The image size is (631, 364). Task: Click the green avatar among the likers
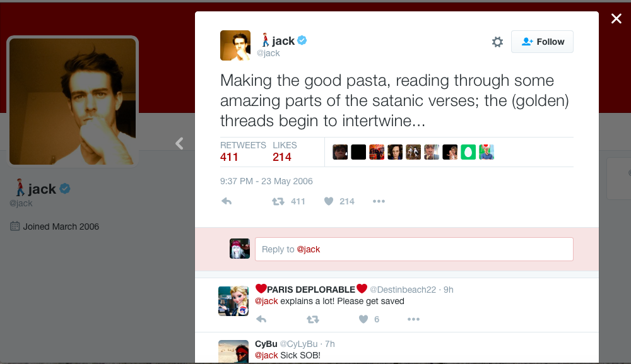(x=468, y=152)
